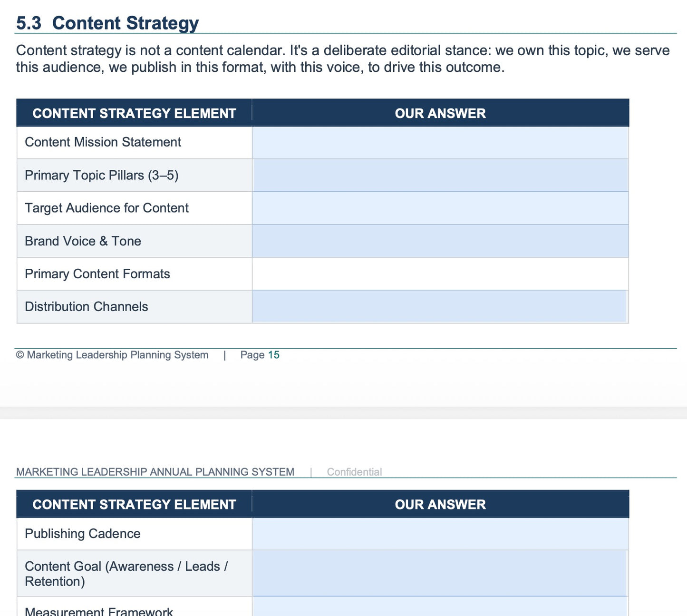Click the 'Publishing Cadence' label
The height and width of the screenshot is (616, 687).
click(83, 534)
